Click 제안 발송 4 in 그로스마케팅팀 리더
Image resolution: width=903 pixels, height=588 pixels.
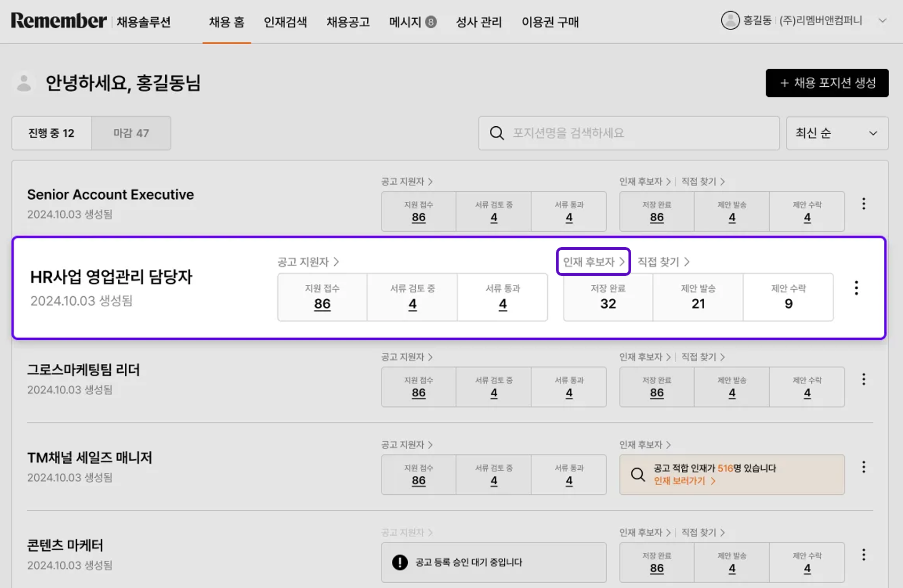click(x=732, y=387)
